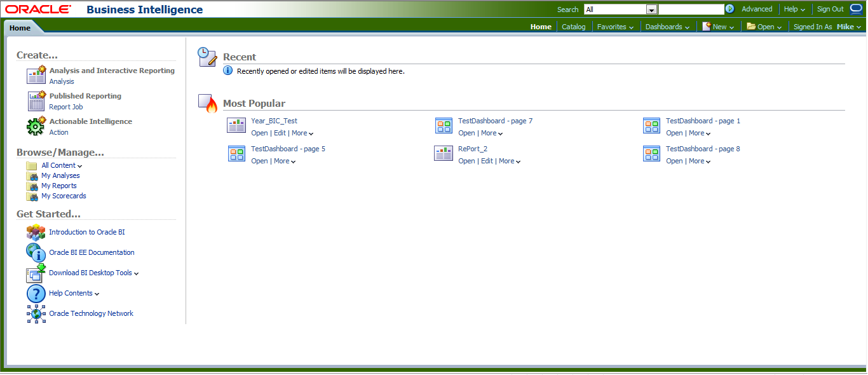The width and height of the screenshot is (868, 375).
Task: Click the chat bubble icon beside Sign Out
Action: coord(856,9)
